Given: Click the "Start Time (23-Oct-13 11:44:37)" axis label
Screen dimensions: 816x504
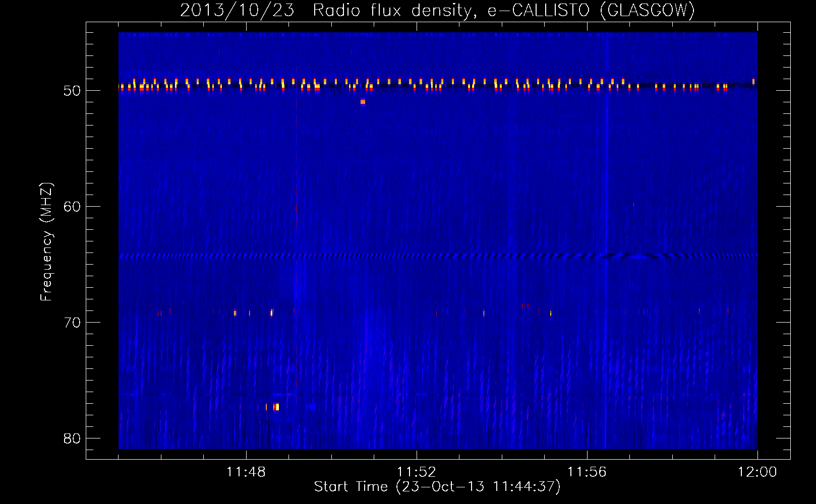Looking at the screenshot, I should pyautogui.click(x=437, y=487).
